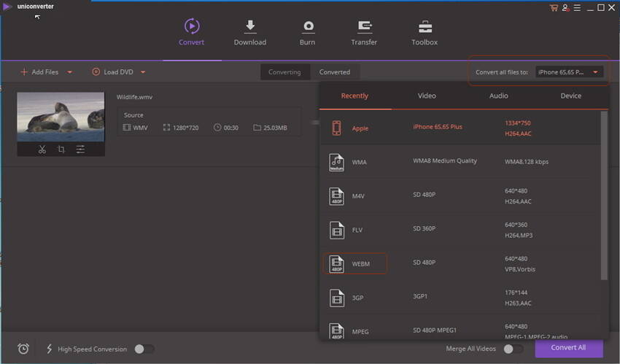Select the WMA format icon
This screenshot has width=620, height=364.
(336, 163)
